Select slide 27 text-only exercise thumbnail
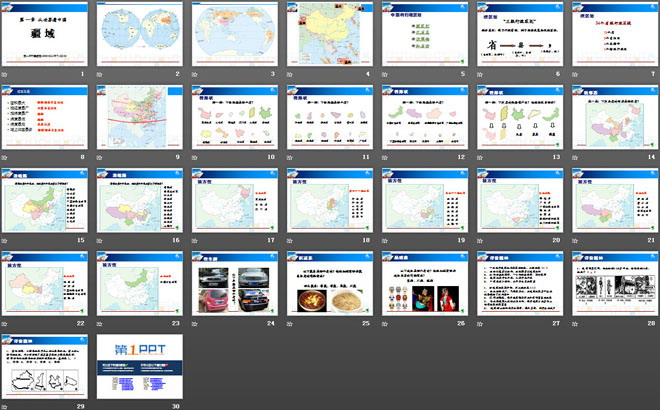Image resolution: width=660 pixels, height=410 pixels. pos(520,284)
